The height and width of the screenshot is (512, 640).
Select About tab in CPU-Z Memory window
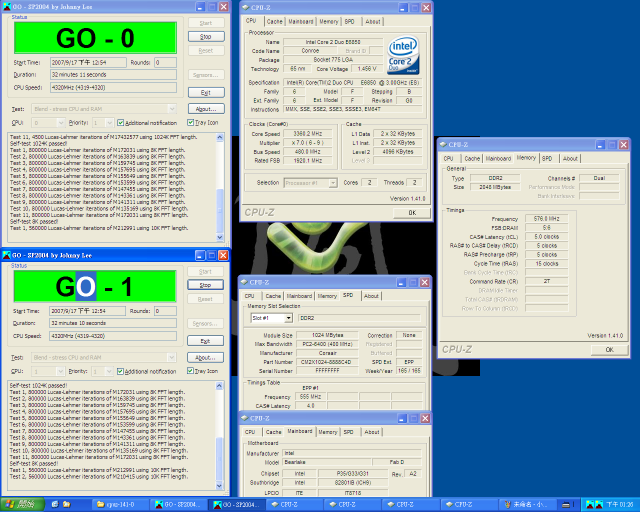[570, 158]
